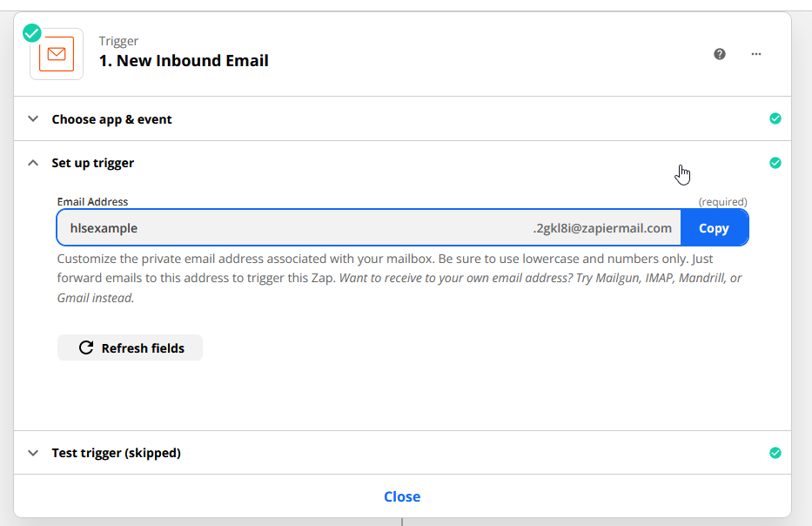Open the three-dot options menu

[x=755, y=53]
